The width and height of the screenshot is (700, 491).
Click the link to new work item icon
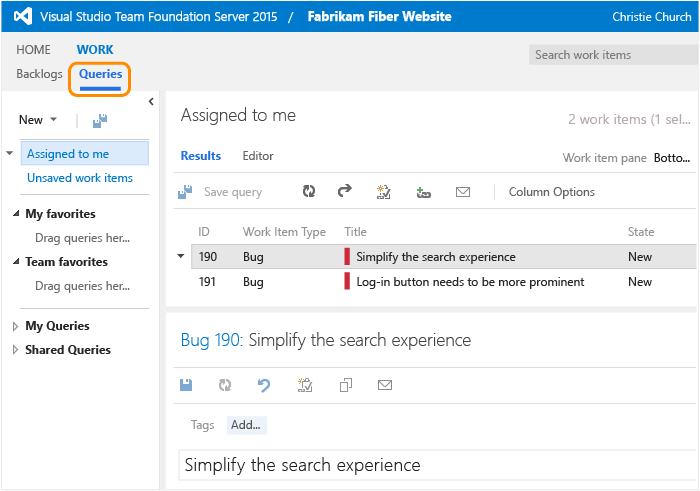pyautogui.click(x=423, y=192)
